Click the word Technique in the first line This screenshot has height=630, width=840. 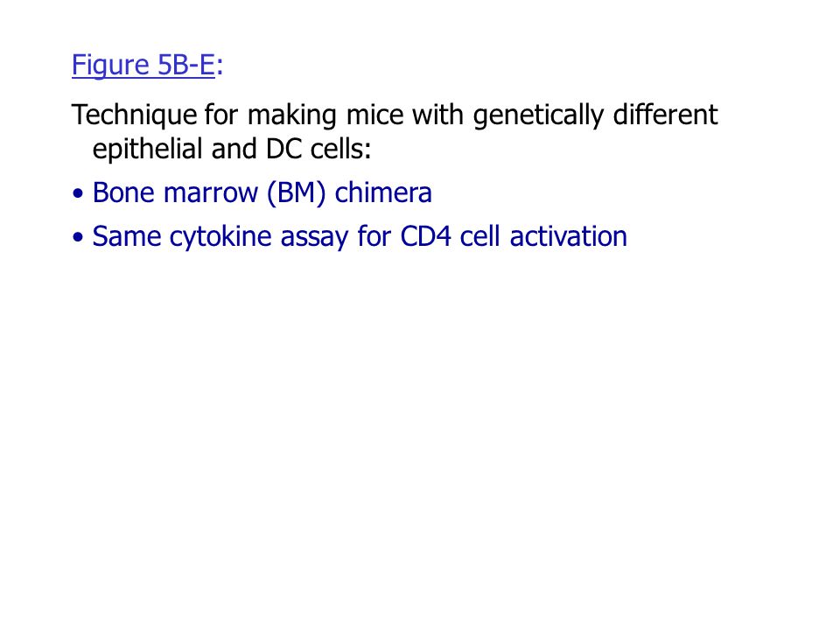134,115
